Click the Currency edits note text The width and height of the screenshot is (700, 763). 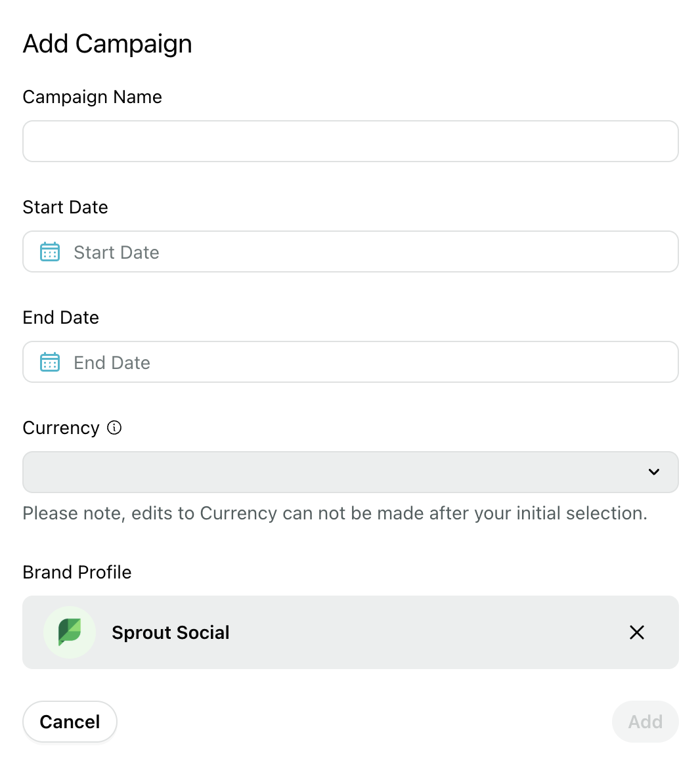pyautogui.click(x=335, y=513)
